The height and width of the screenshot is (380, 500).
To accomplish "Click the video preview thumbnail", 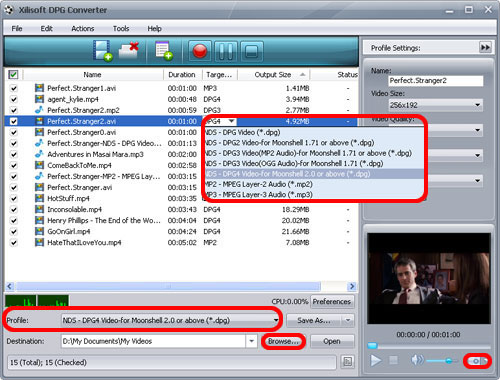I will (429, 278).
